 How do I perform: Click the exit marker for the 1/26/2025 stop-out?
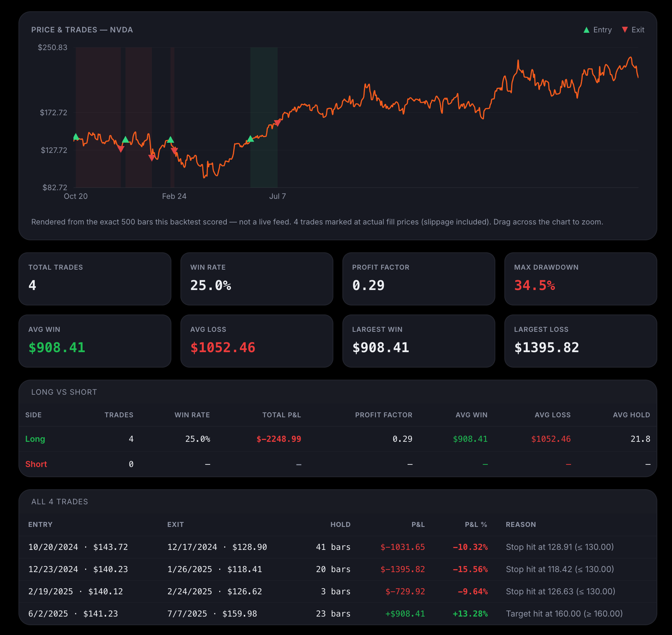[151, 158]
